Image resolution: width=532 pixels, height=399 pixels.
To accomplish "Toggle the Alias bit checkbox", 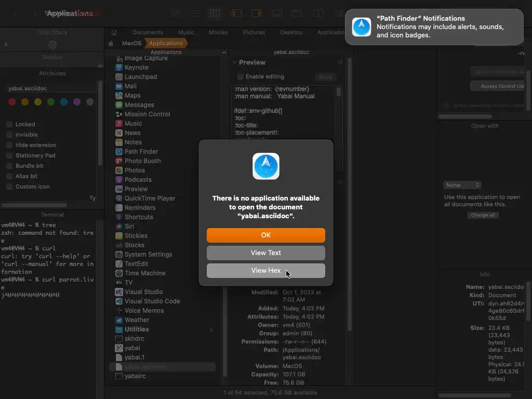I will coord(9,177).
